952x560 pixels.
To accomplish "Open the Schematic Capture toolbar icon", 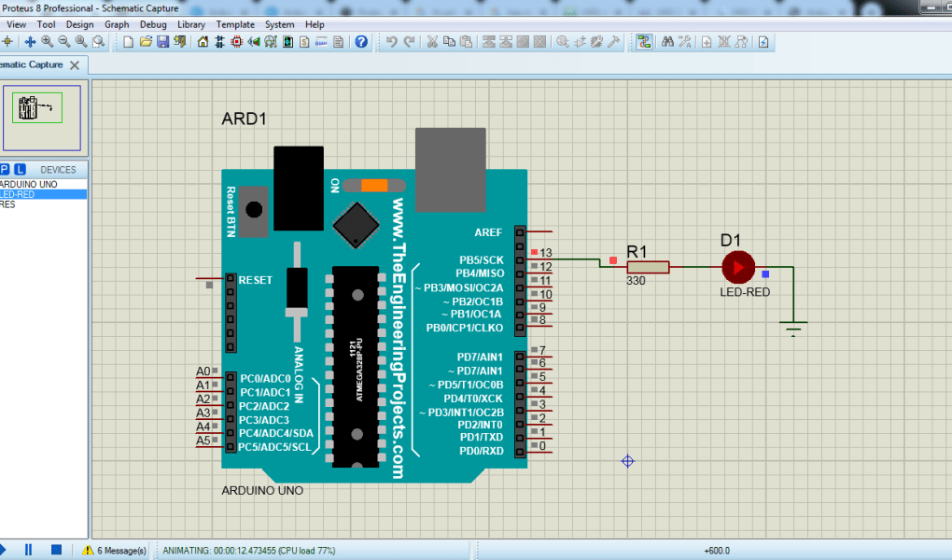I will 219,42.
